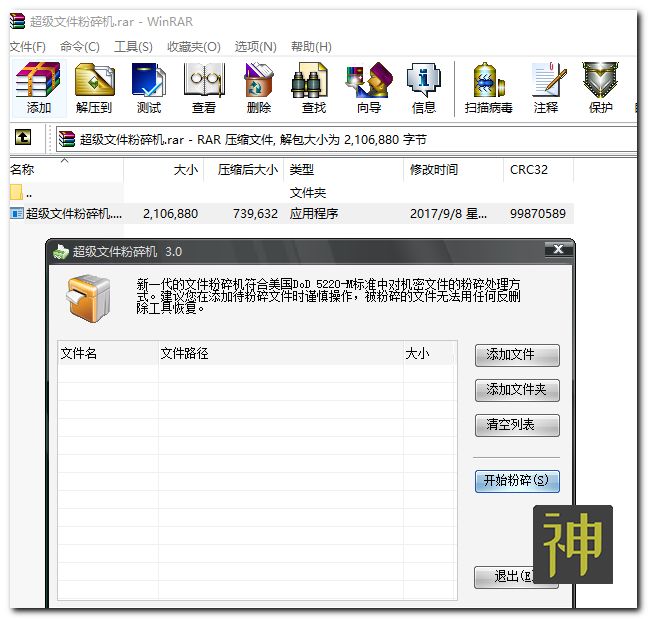Click modified date 2017/9/8 cell
The width and height of the screenshot is (648, 619).
coord(448,213)
